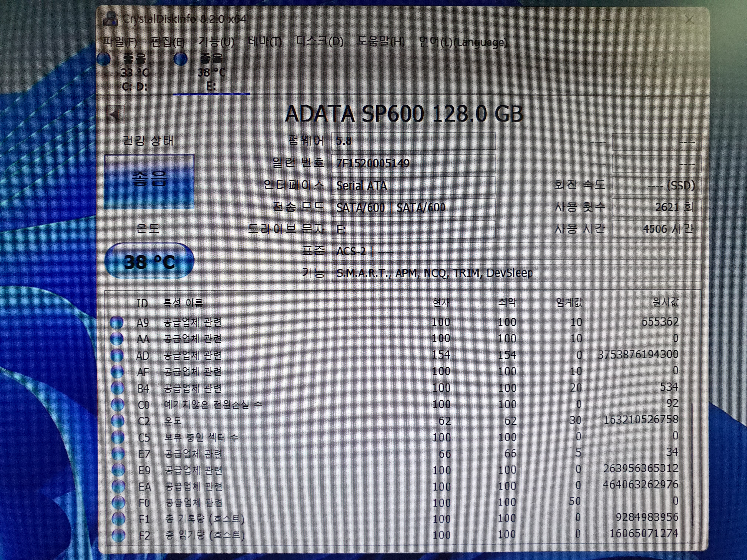Viewport: 747px width, 560px height.
Task: Click raw value 9284983956 in row F1
Action: tap(647, 517)
